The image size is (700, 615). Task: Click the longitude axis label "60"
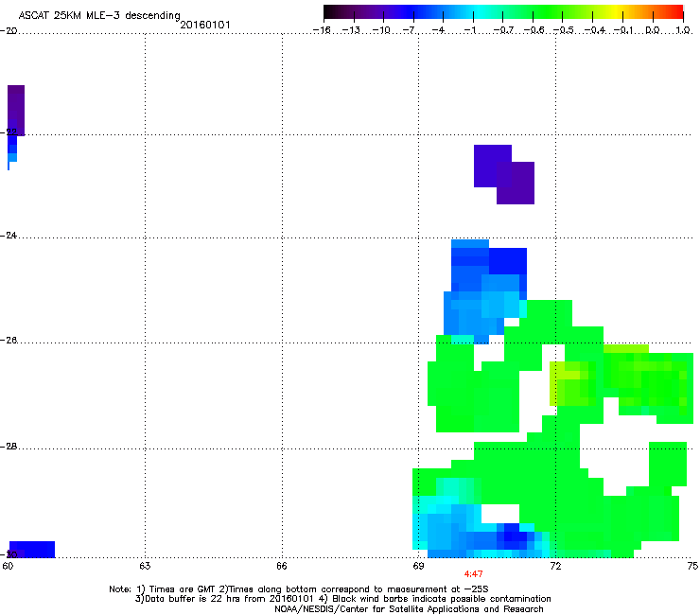pos(8,566)
